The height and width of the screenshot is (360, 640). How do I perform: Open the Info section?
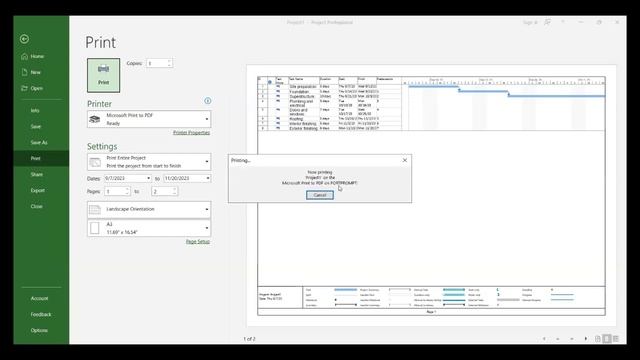(41, 111)
